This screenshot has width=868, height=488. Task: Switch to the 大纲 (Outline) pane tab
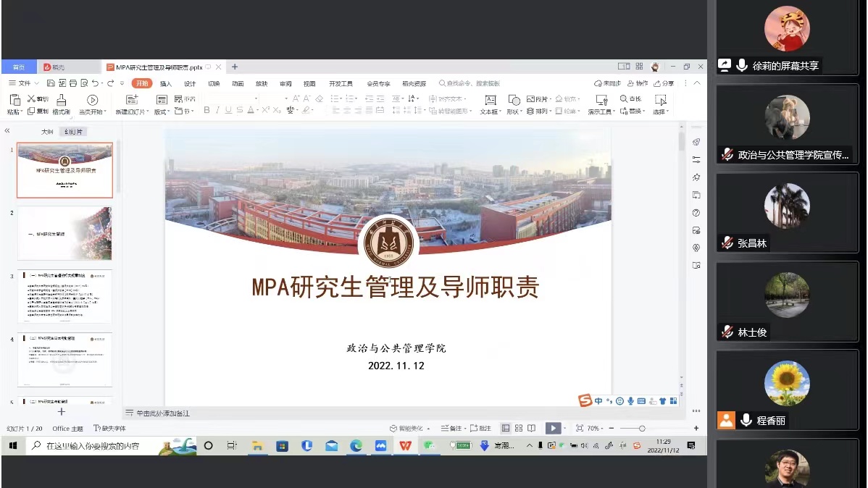click(47, 132)
